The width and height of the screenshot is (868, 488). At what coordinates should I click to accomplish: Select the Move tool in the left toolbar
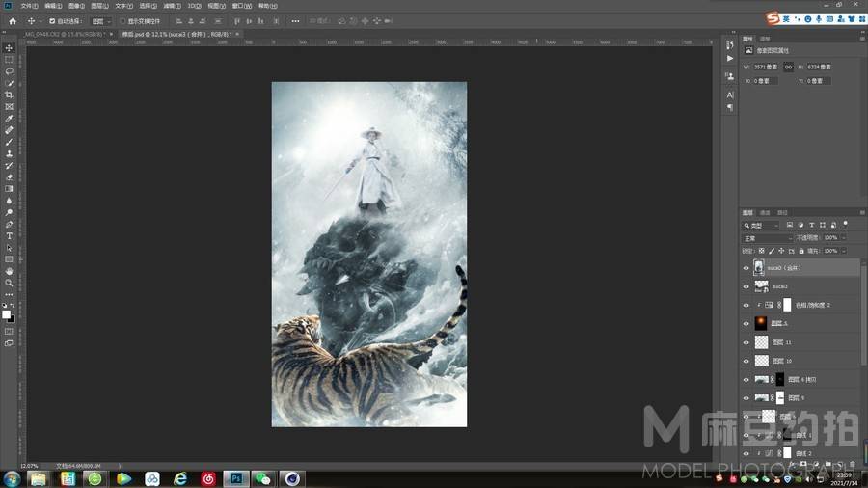pyautogui.click(x=9, y=48)
